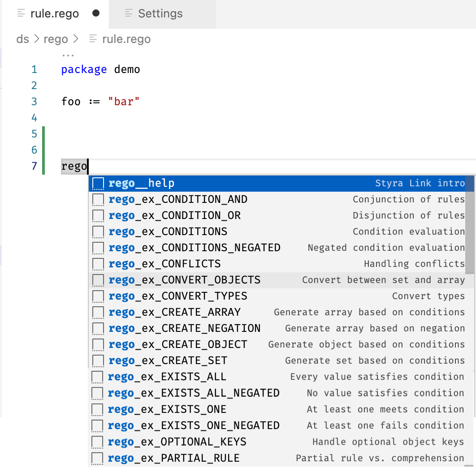Click the ds breadcrumb segment

22,39
